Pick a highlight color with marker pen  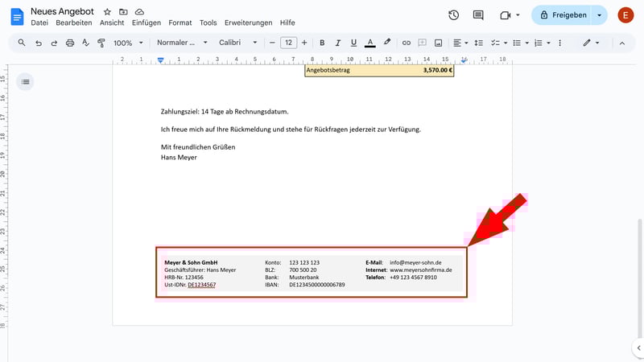point(387,43)
